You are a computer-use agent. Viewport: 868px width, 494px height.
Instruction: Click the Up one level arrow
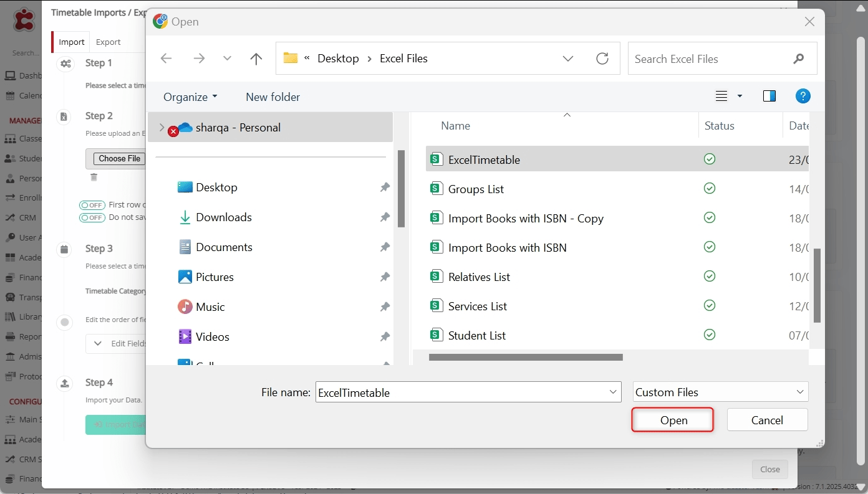click(256, 59)
